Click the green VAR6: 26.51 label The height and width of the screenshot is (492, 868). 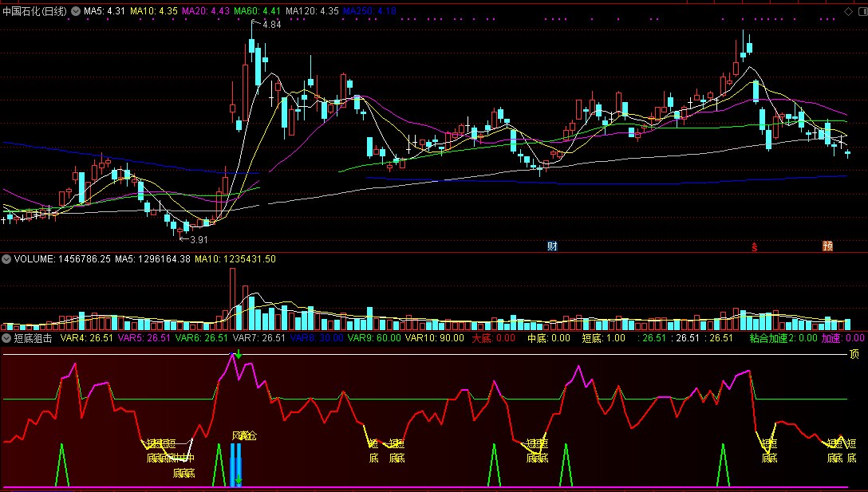(202, 338)
